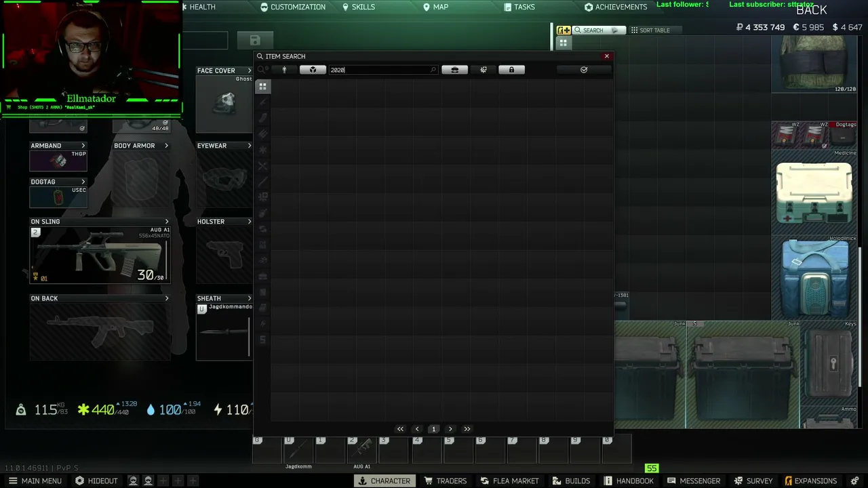868x488 pixels.
Task: Click the Item Search text field containing 2020
Action: click(383, 70)
